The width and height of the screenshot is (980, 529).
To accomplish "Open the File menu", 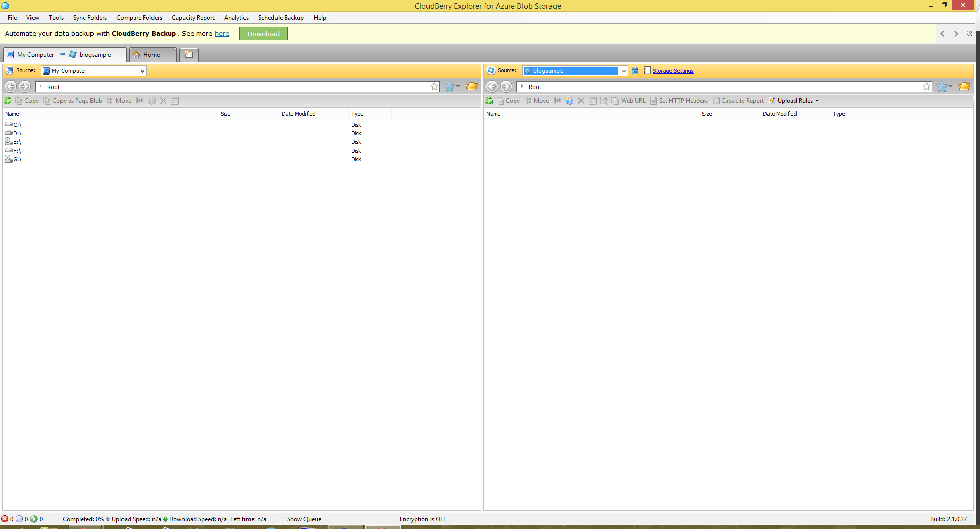I will pos(12,18).
